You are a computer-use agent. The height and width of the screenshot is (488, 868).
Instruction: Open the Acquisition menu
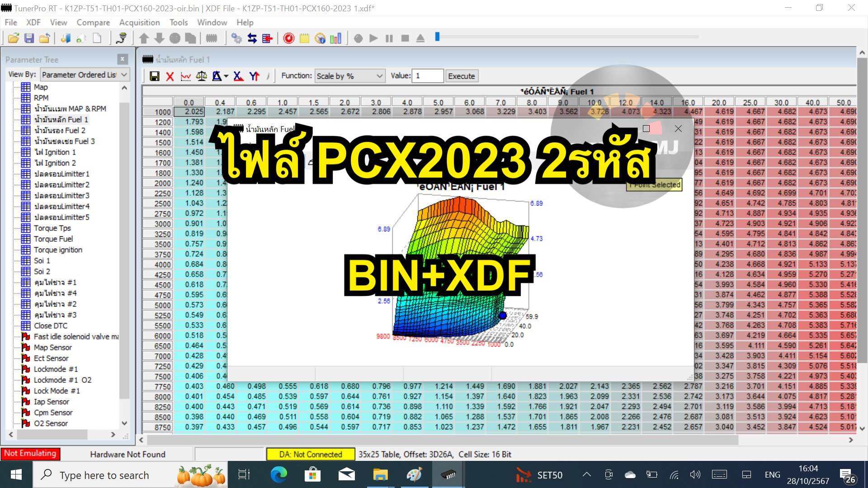[x=139, y=22]
